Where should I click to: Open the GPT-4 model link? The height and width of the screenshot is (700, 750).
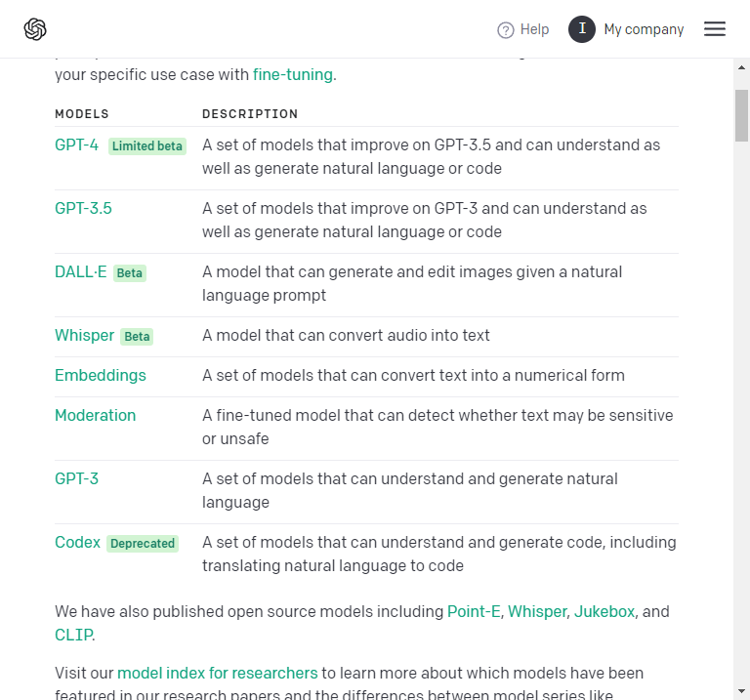(76, 145)
